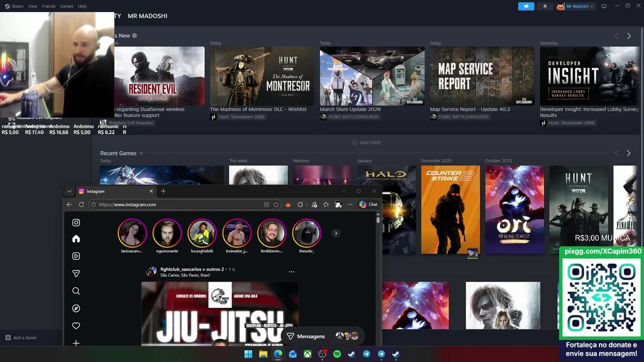Click the instagram.com address bar
644x362 pixels.
[x=179, y=205]
